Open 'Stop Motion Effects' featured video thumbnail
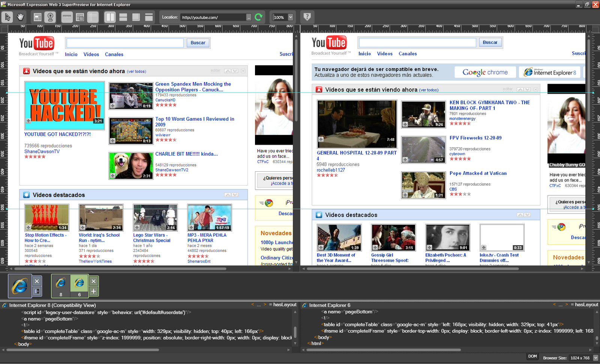The image size is (600, 364). click(47, 217)
